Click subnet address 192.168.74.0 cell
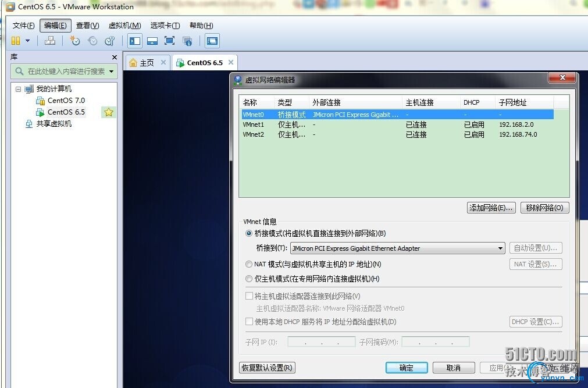This screenshot has height=388, width=588. pos(518,134)
